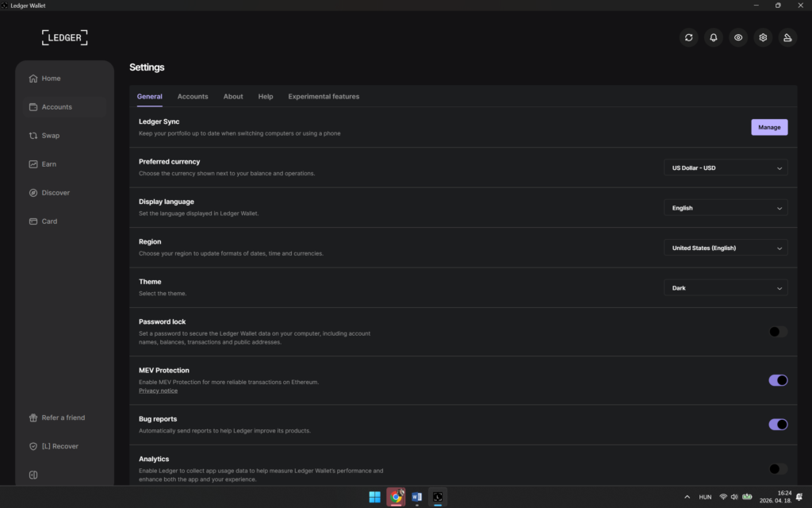Viewport: 812px width, 508px height.
Task: Open the Help tab
Action: click(266, 96)
